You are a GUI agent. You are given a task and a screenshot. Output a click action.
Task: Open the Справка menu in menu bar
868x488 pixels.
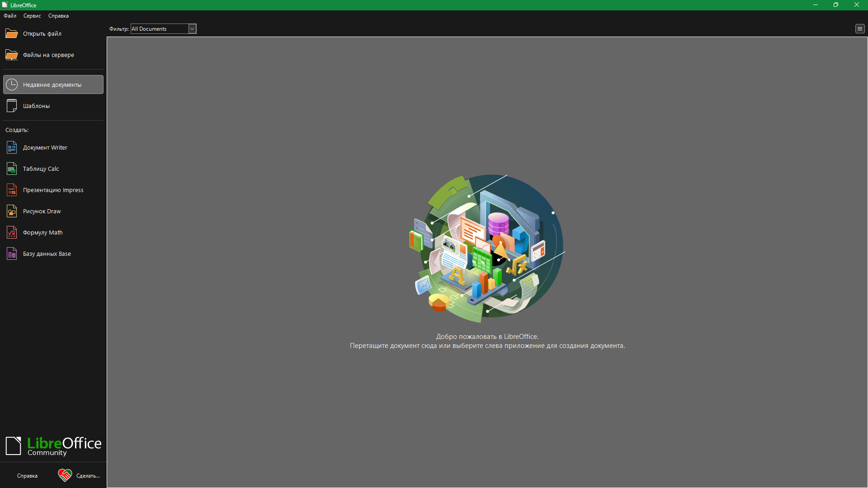point(58,16)
